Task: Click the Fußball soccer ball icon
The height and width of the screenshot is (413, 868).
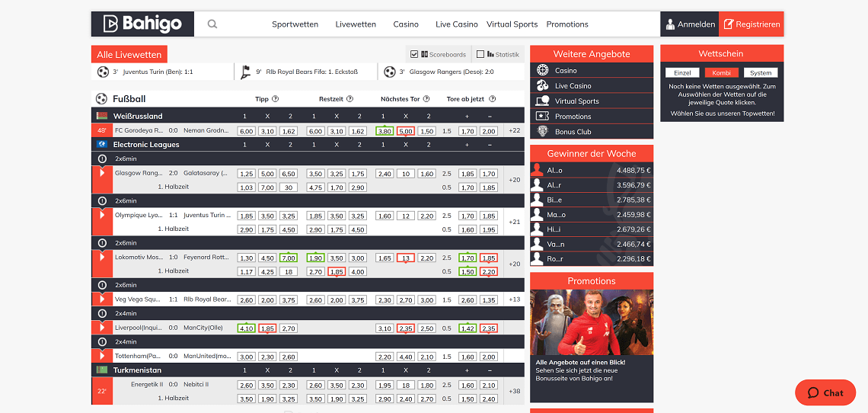Action: tap(101, 98)
